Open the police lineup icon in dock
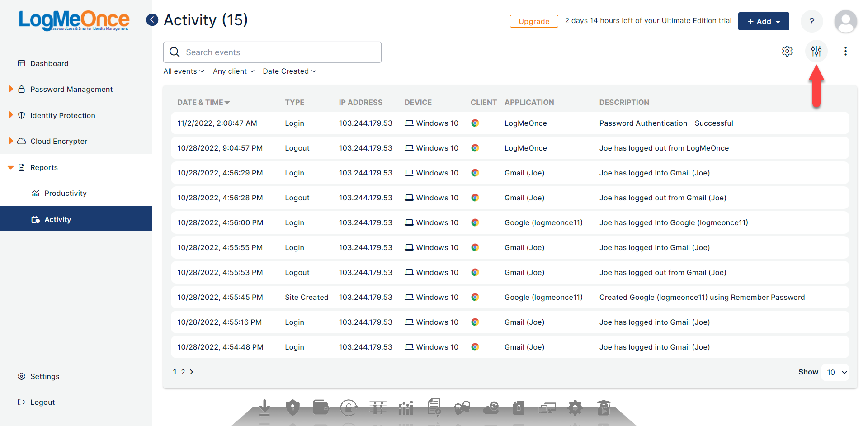This screenshot has width=868, height=426. coord(377,407)
